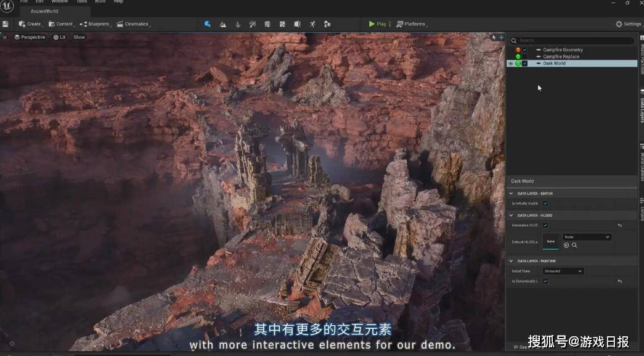Image resolution: width=644 pixels, height=356 pixels.
Task: Click the browse-to-asset magnifier under Default HLOD Layer
Action: [574, 245]
